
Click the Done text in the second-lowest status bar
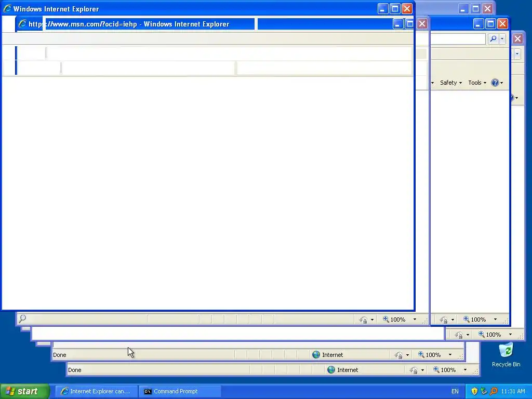click(x=60, y=355)
